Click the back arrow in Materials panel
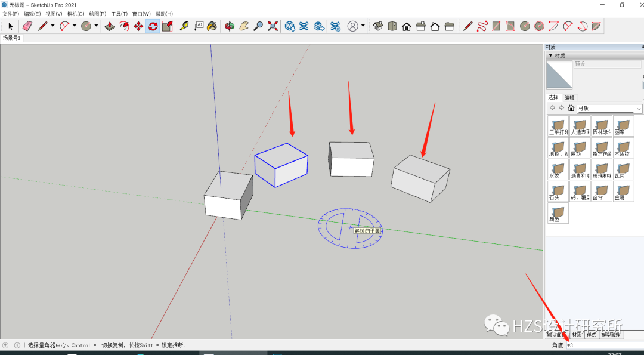The image size is (644, 355). (x=552, y=108)
